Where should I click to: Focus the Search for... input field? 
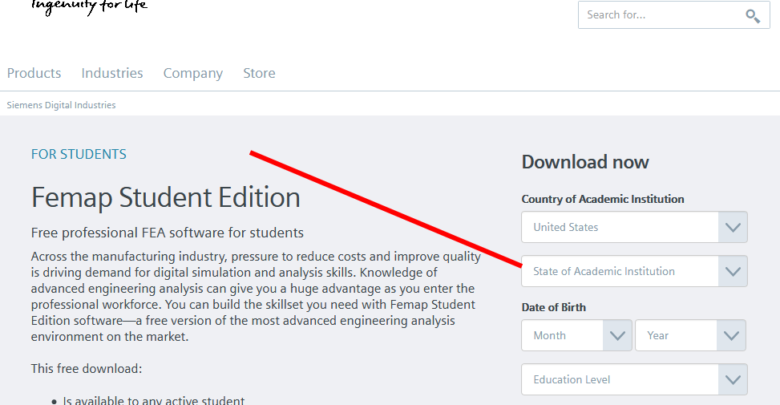pyautogui.click(x=674, y=15)
